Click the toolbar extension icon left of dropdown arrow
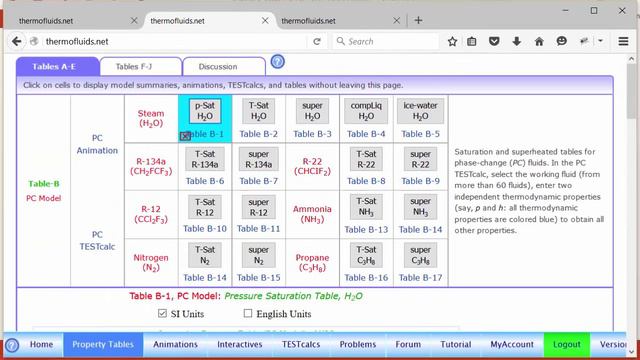Screen dimensions: 640x360 [584, 41]
